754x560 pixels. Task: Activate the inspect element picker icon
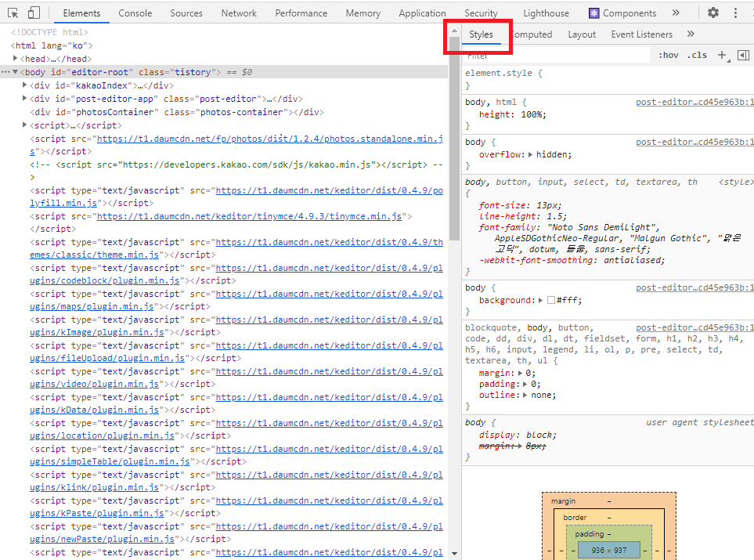click(x=13, y=13)
